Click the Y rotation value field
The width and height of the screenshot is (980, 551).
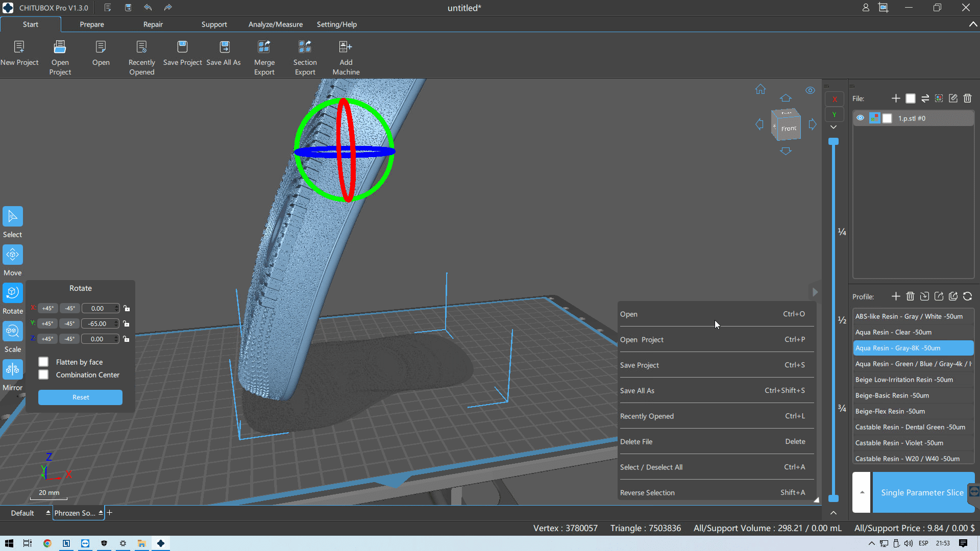click(x=97, y=323)
